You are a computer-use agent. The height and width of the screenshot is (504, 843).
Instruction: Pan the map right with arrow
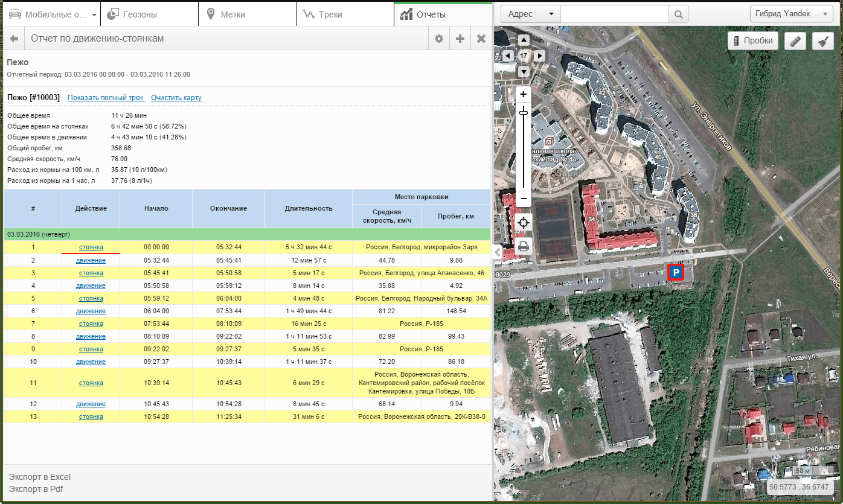tap(539, 56)
